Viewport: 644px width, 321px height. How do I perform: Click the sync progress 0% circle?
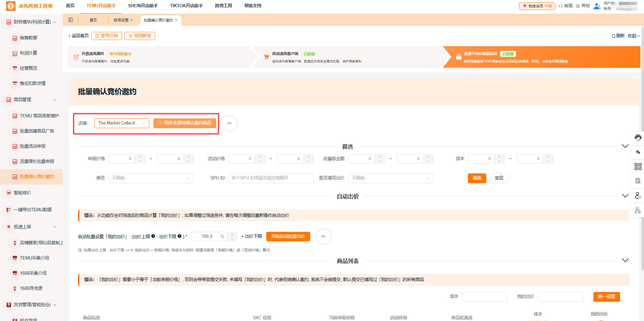tap(229, 123)
